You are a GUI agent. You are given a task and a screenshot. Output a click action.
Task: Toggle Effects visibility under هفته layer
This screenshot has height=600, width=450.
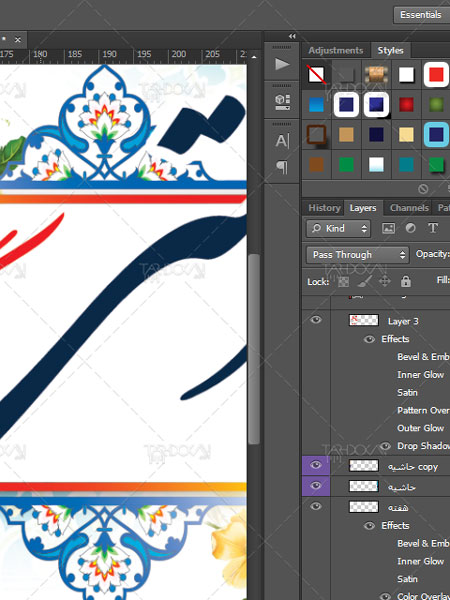pos(369,526)
